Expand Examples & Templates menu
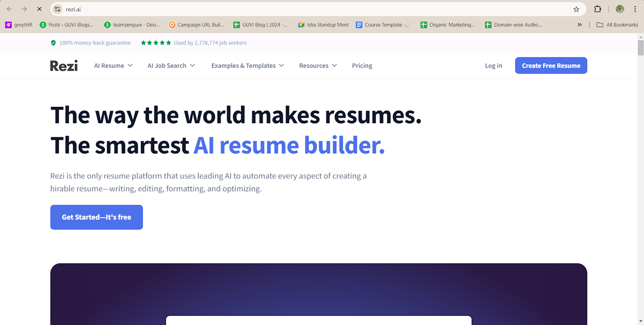Screen dimensions: 644x325 (248, 66)
